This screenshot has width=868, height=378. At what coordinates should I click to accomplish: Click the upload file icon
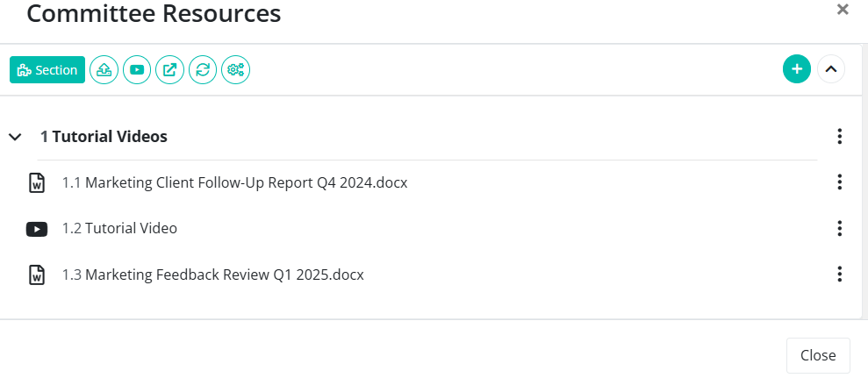104,70
